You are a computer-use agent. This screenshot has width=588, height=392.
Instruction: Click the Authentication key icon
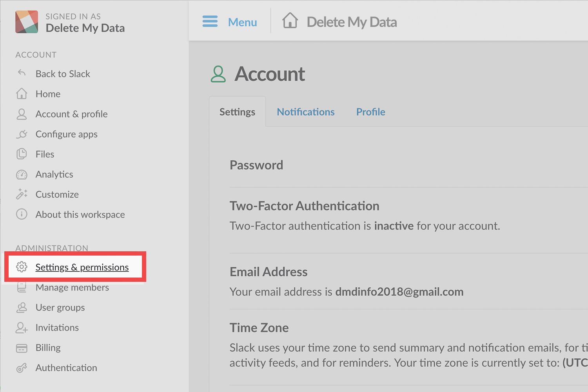tap(22, 368)
